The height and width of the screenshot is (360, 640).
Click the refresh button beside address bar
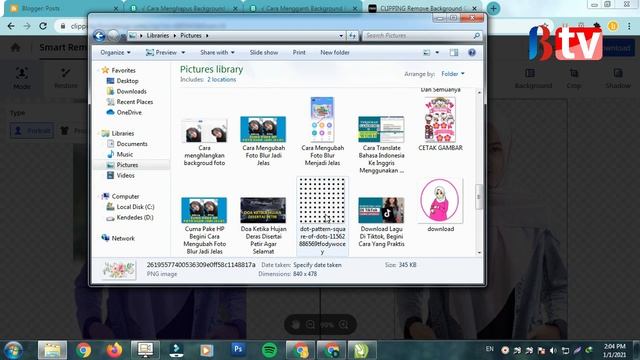pos(352,36)
